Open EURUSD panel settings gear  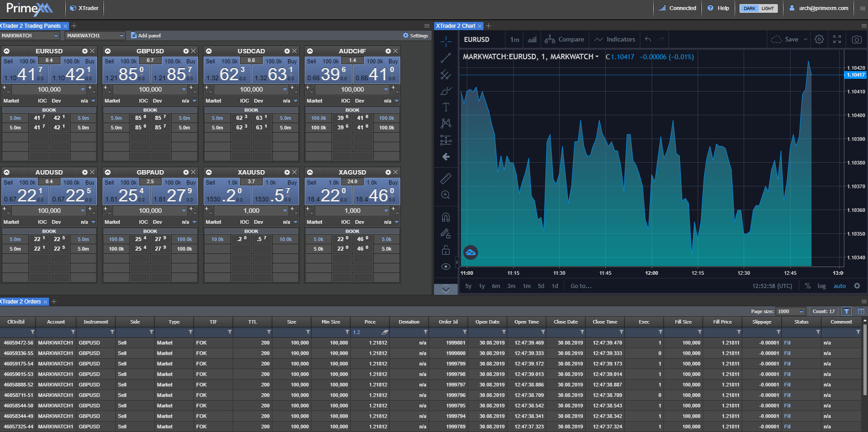pos(85,51)
